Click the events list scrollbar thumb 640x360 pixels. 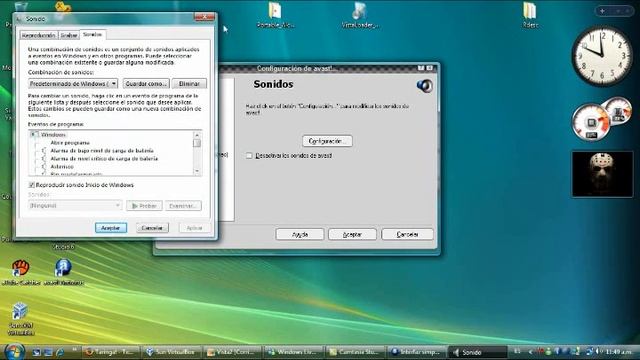[197, 143]
